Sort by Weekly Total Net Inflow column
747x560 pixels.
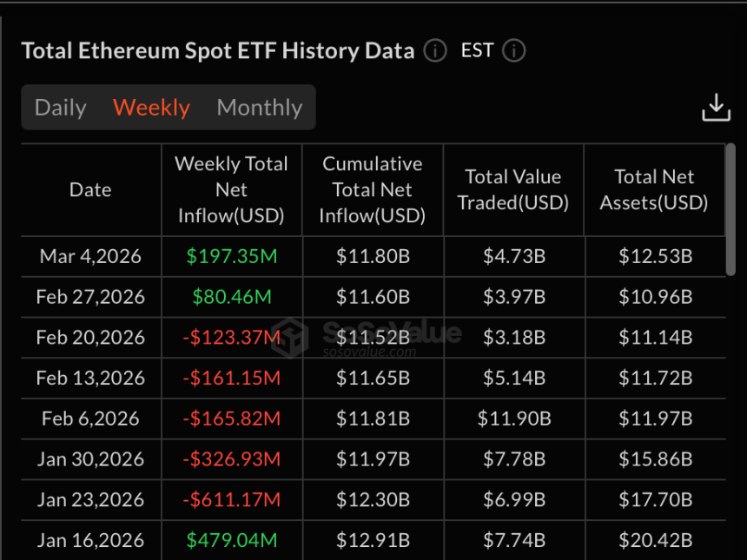click(x=231, y=190)
